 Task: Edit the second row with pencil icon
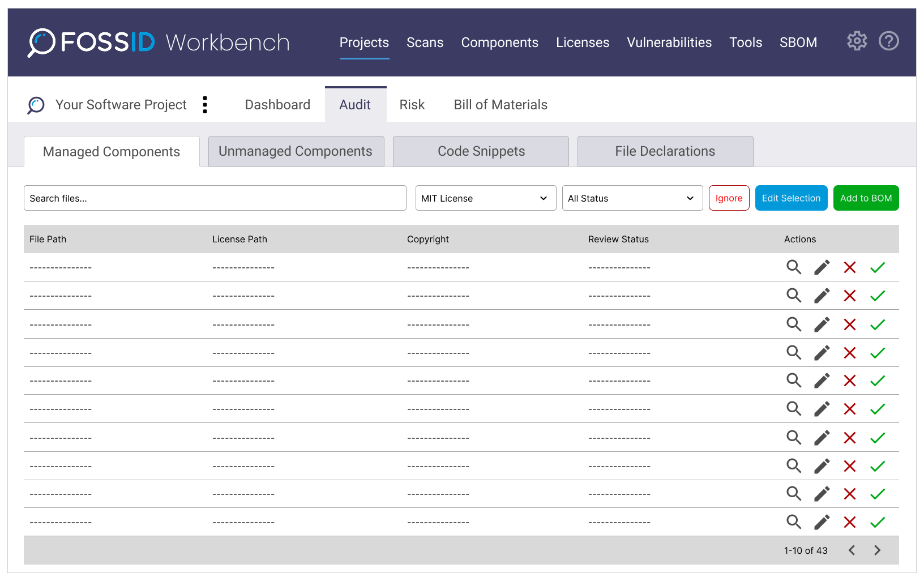pos(822,296)
